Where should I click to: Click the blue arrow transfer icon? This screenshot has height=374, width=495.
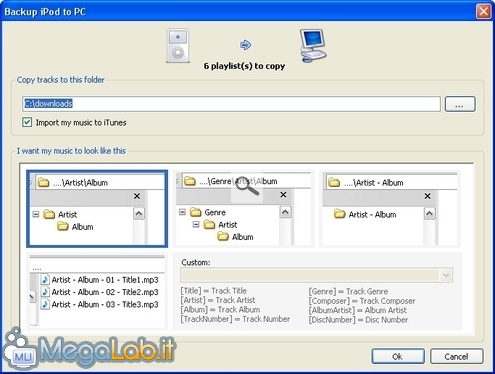click(245, 45)
